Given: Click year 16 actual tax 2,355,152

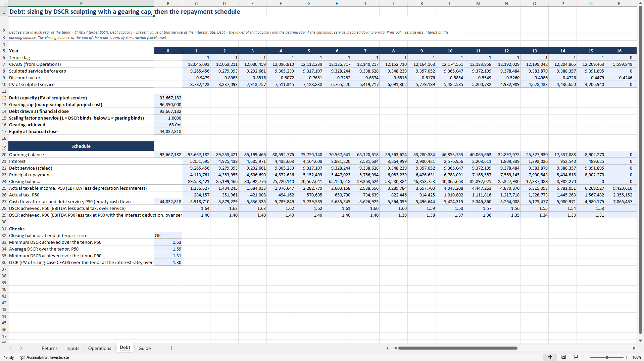Looking at the screenshot, I should [x=619, y=195].
